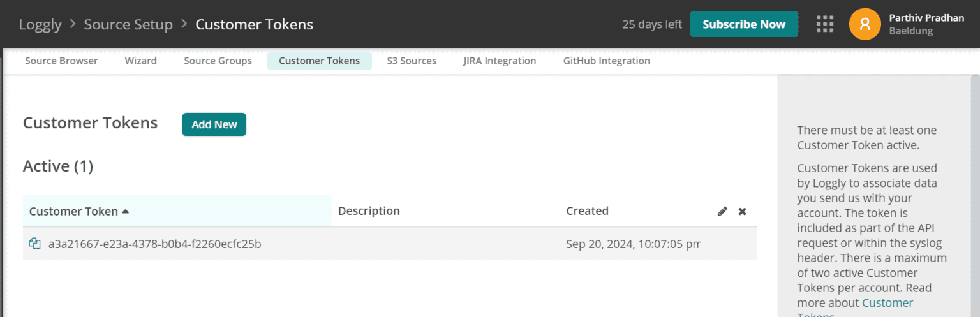Click the pencil edit icon
Image resolution: width=980 pixels, height=317 pixels.
(722, 211)
